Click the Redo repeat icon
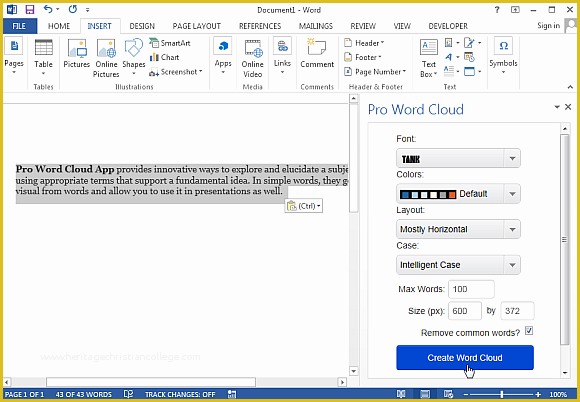580x402 pixels. pyautogui.click(x=72, y=9)
